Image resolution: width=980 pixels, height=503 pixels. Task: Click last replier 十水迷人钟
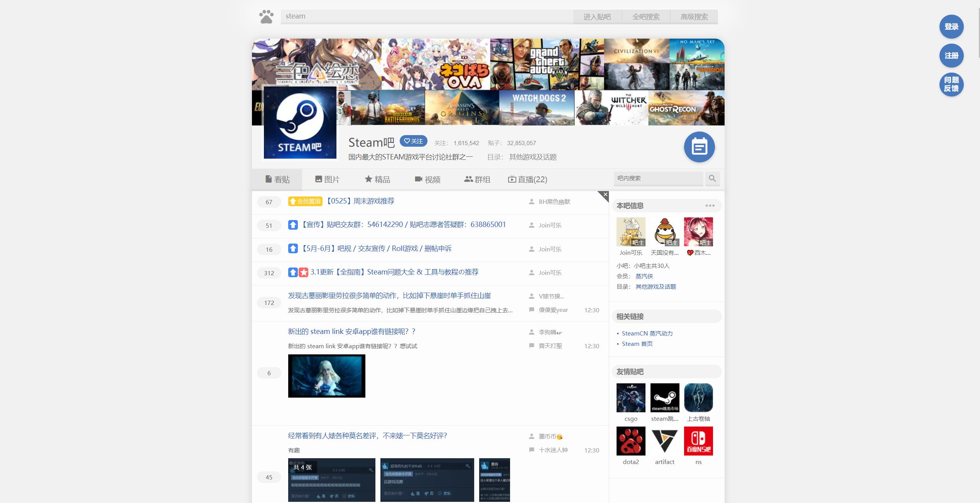click(553, 450)
